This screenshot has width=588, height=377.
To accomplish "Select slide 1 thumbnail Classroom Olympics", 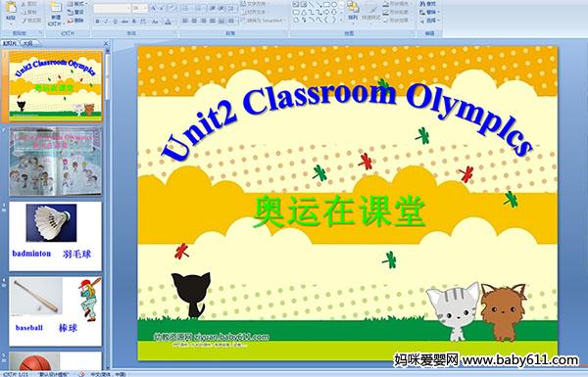I will 56,86.
